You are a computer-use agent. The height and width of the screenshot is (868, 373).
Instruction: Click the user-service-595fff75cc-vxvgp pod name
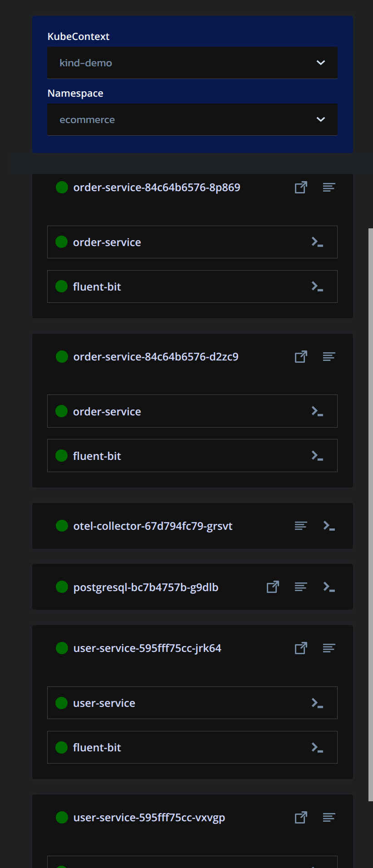pos(149,818)
